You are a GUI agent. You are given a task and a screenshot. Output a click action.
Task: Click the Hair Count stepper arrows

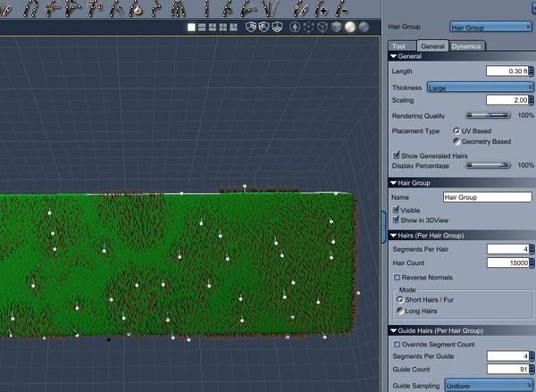point(532,263)
